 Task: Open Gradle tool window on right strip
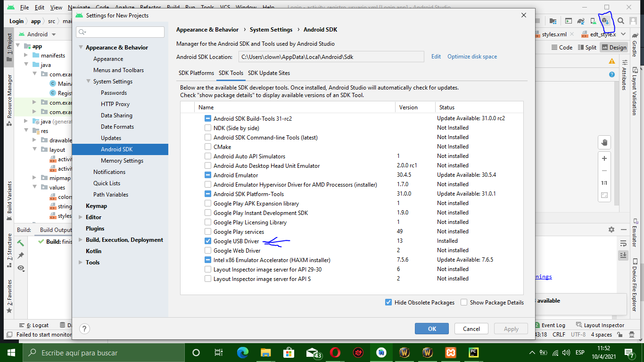click(x=635, y=46)
